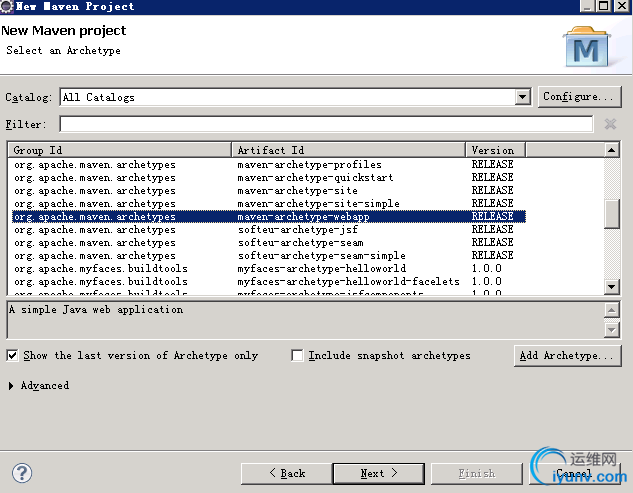
Task: Select the maven-archetype-profiles row
Action: click(268, 165)
